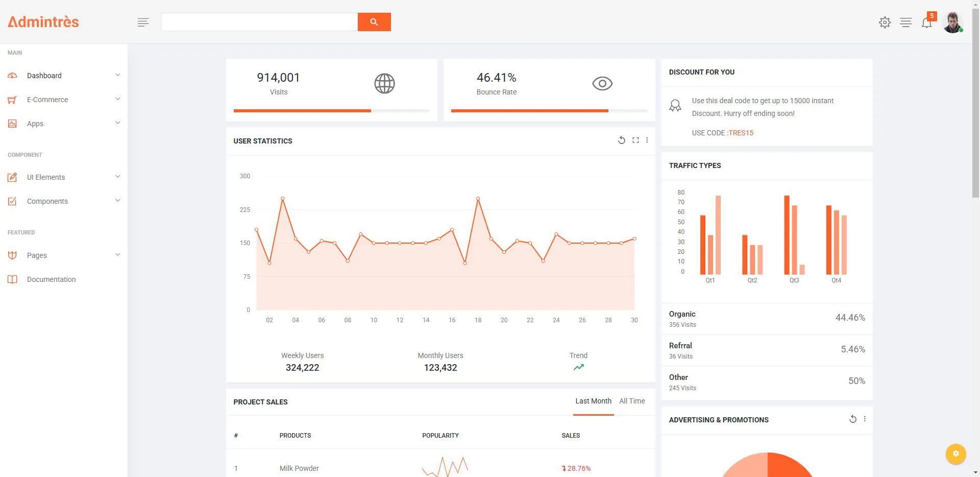Screen dimensions: 980x477
Task: Open the header right-panel lines icon
Action: pyautogui.click(x=906, y=22)
